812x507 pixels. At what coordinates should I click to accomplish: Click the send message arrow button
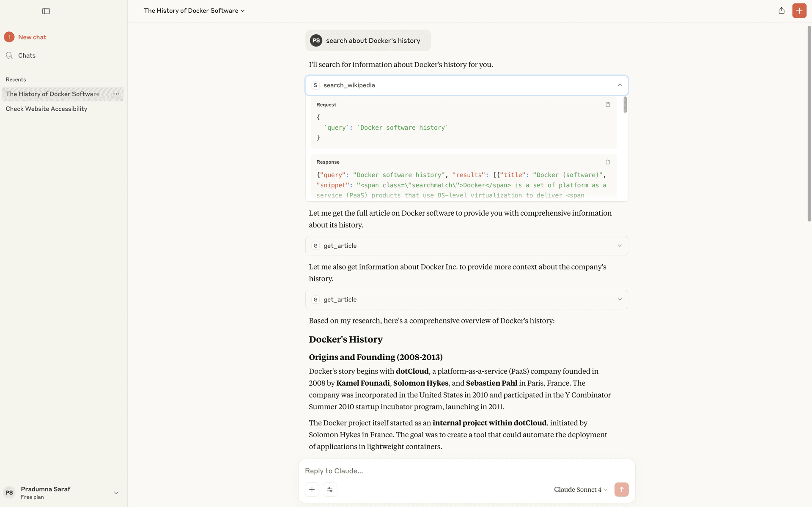pos(621,489)
